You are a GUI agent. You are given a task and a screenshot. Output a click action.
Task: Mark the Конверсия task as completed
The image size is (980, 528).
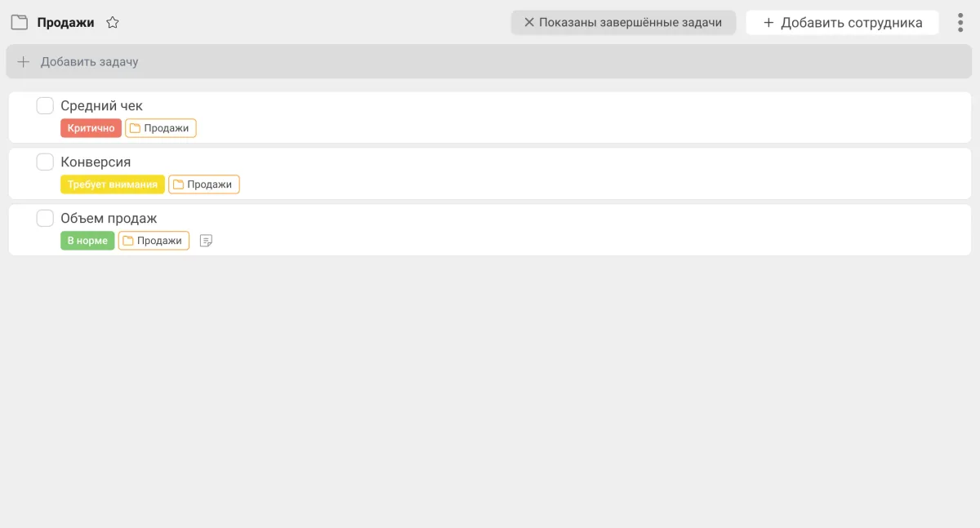pyautogui.click(x=45, y=162)
